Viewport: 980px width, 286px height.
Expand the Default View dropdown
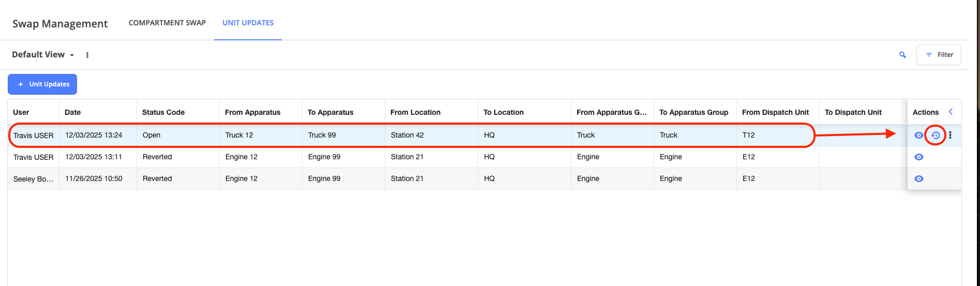pos(43,55)
